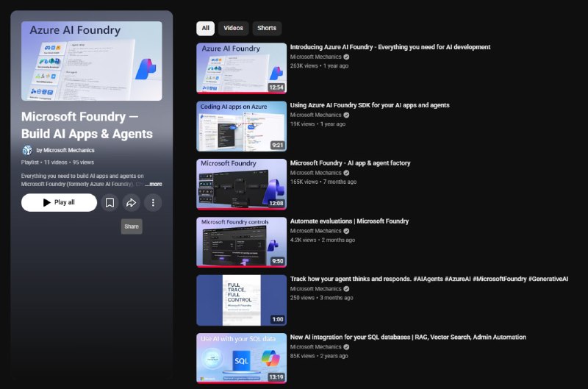The image size is (588, 389).
Task: Open title Track how your agent thinks and responds
Action: (429, 279)
